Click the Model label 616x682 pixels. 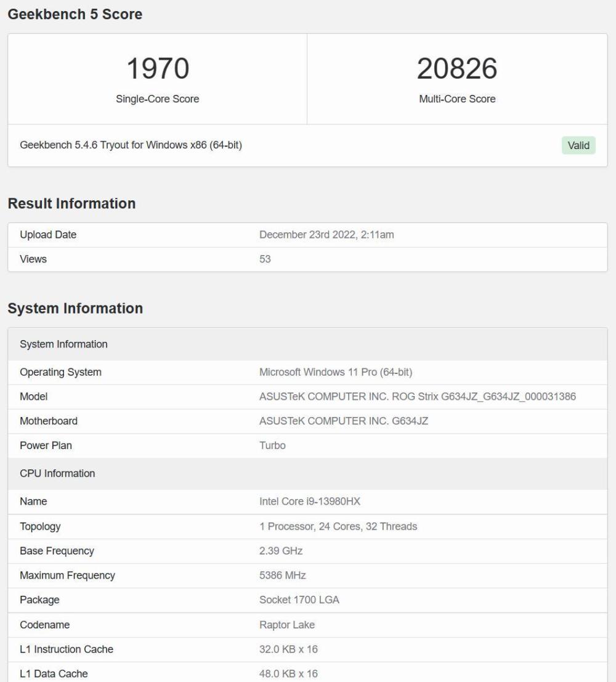pos(33,397)
